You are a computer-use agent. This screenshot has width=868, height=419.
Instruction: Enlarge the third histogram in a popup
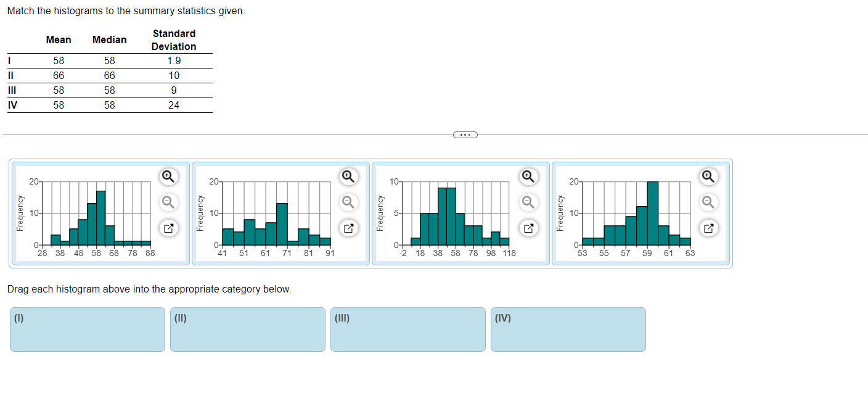click(528, 228)
